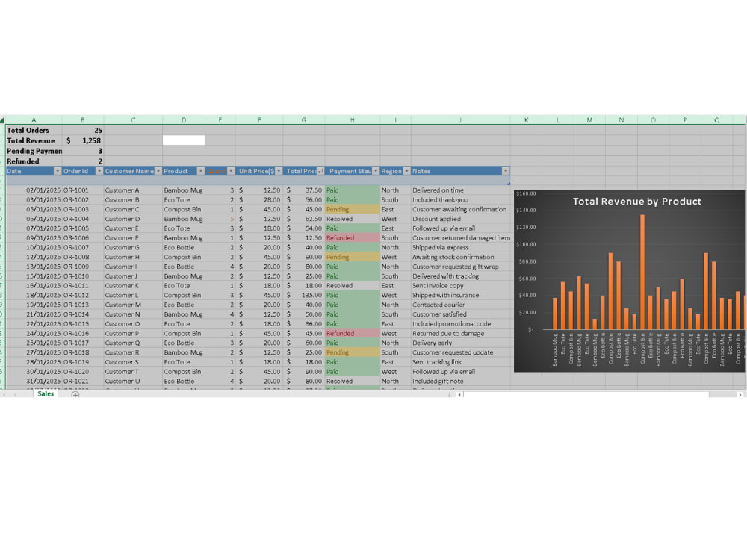Screen dimensions: 747x560
Task: Click the Select All corner triangle
Action: point(2,120)
